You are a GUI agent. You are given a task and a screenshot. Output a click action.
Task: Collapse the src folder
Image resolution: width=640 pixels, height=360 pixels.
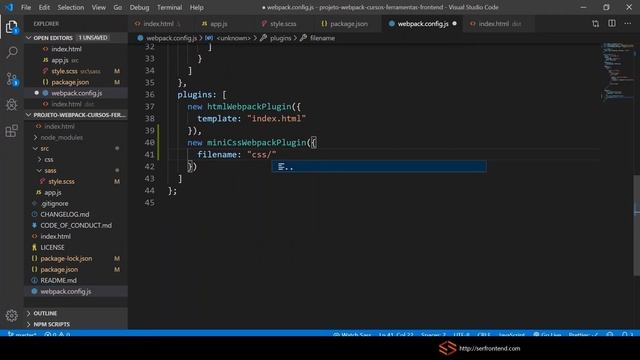point(44,149)
